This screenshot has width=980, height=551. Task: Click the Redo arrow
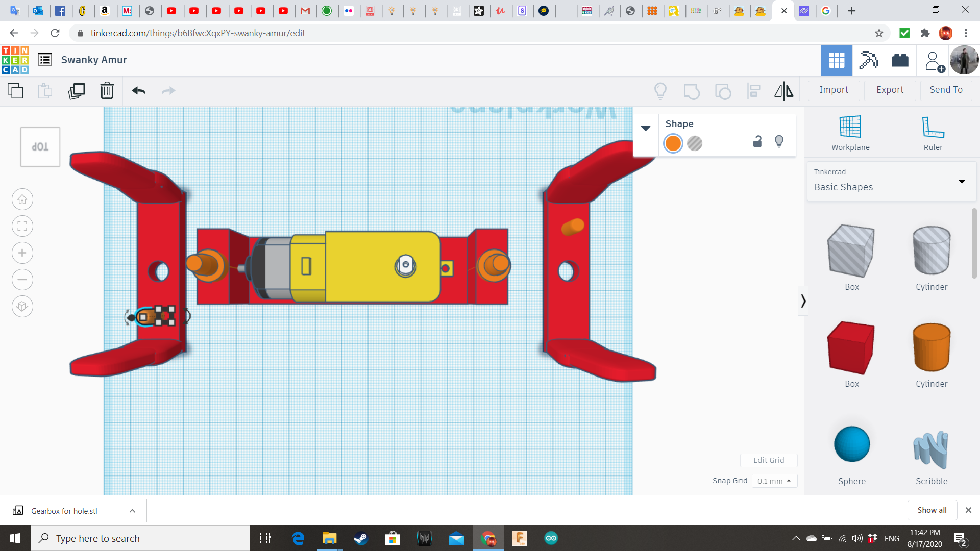pyautogui.click(x=168, y=91)
